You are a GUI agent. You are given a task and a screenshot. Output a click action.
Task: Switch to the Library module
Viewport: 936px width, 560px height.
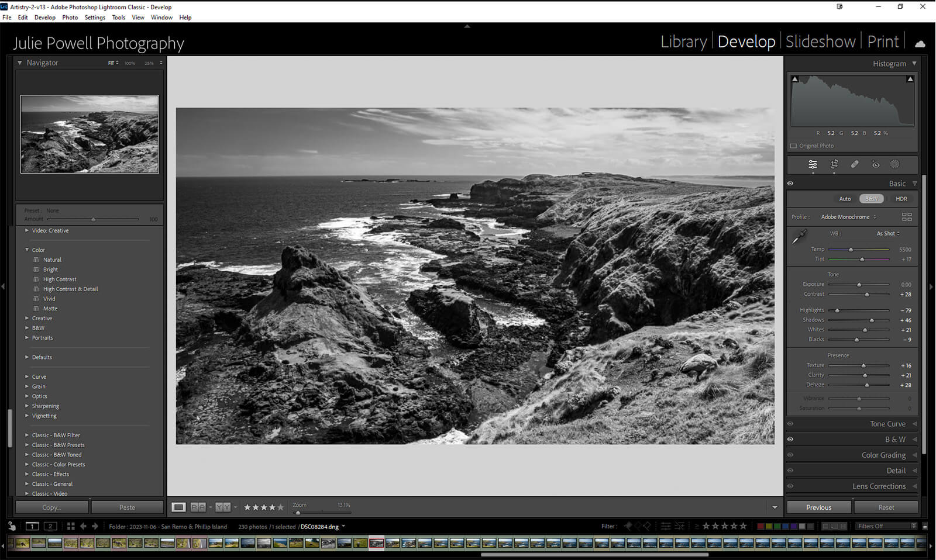point(683,42)
